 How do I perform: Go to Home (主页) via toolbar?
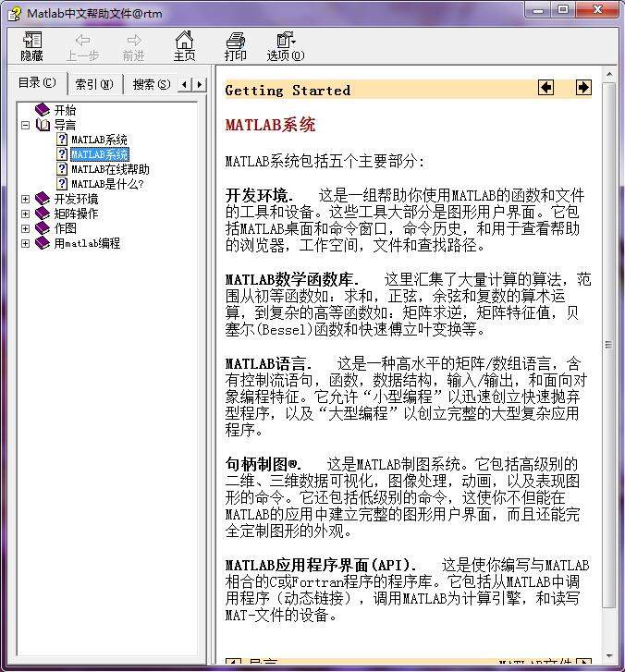tap(184, 46)
